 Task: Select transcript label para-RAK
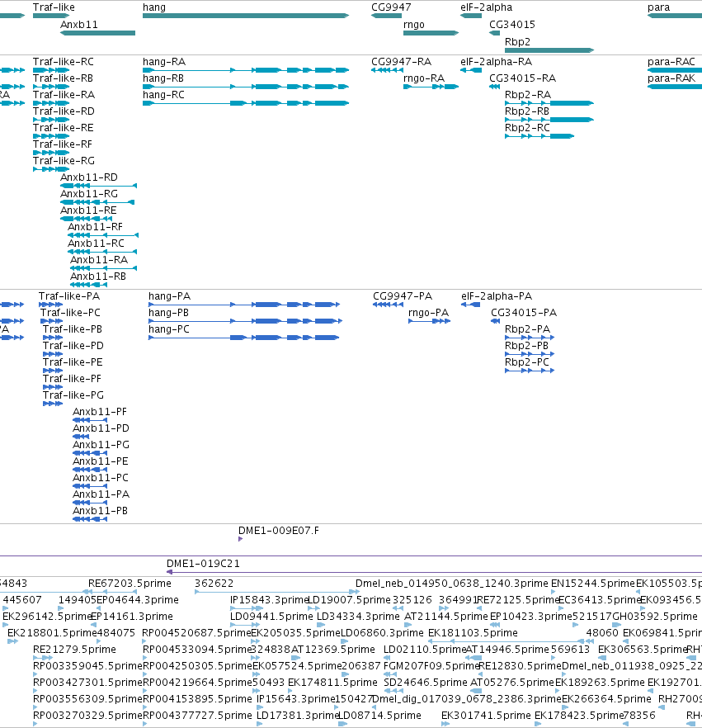(671, 78)
